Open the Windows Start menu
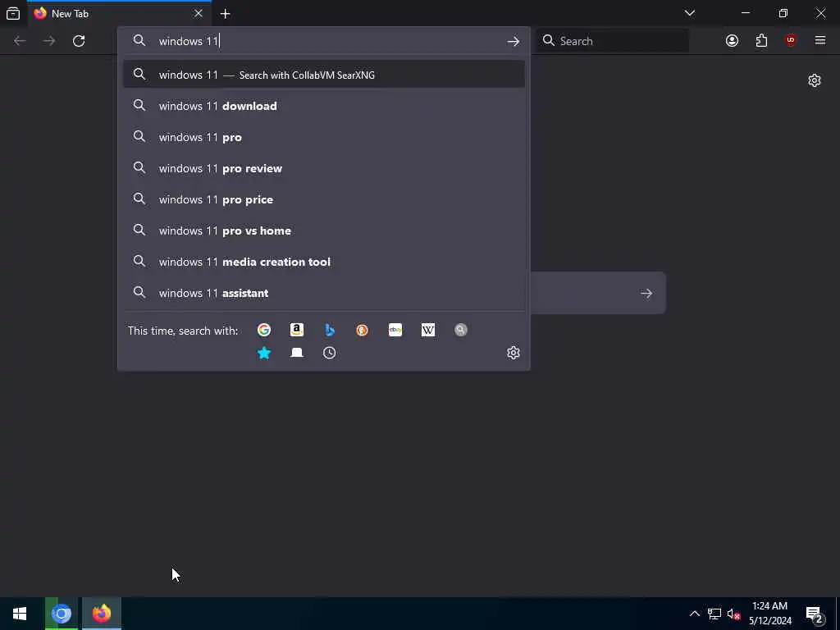 (20, 614)
